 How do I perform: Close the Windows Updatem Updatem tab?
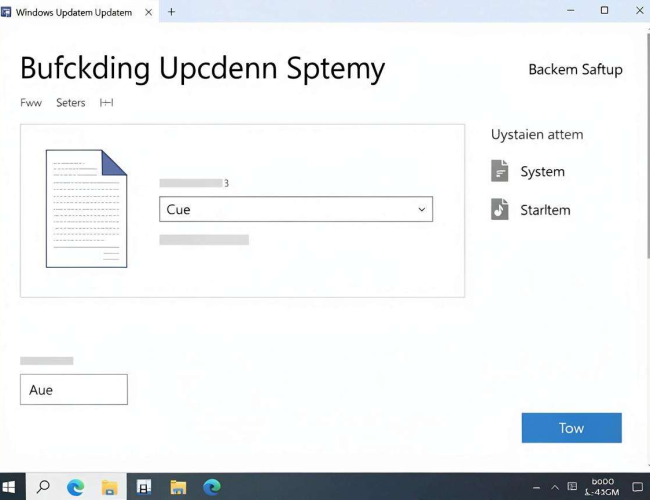pyautogui.click(x=148, y=12)
